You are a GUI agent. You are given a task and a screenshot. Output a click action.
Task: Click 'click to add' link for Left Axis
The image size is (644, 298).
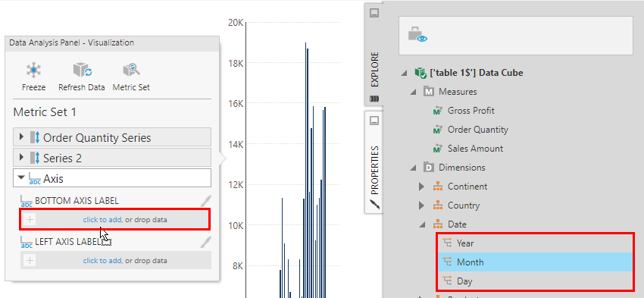click(x=102, y=261)
